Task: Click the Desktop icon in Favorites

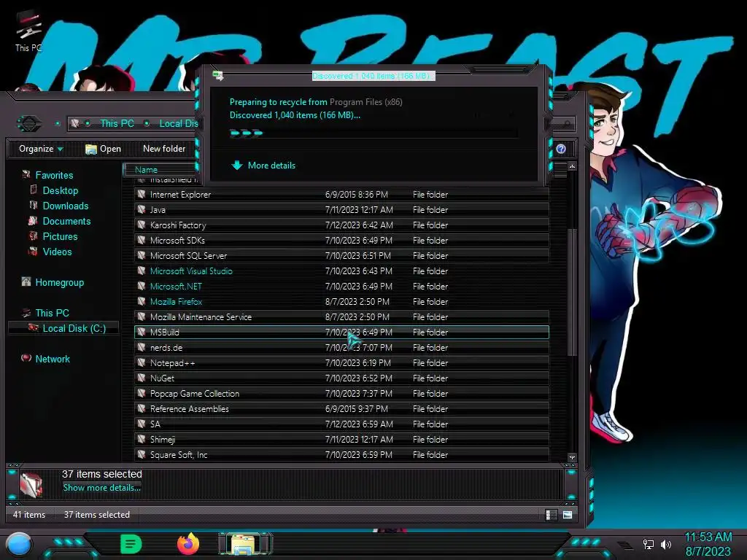Action: pyautogui.click(x=34, y=190)
